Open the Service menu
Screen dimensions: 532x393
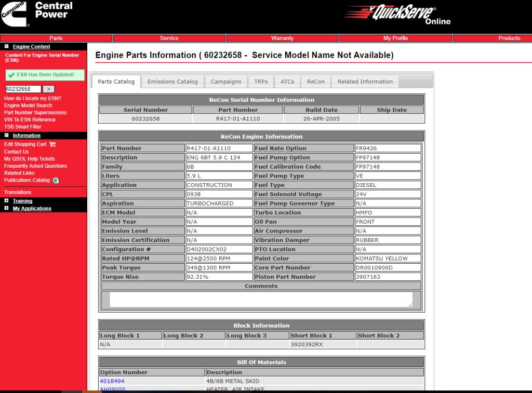coord(169,38)
